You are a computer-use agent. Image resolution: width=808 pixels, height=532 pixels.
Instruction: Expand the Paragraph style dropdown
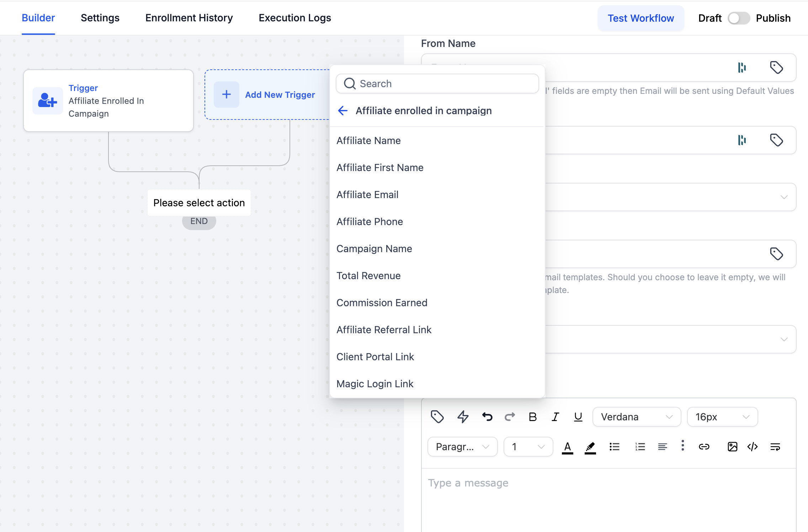click(x=462, y=447)
